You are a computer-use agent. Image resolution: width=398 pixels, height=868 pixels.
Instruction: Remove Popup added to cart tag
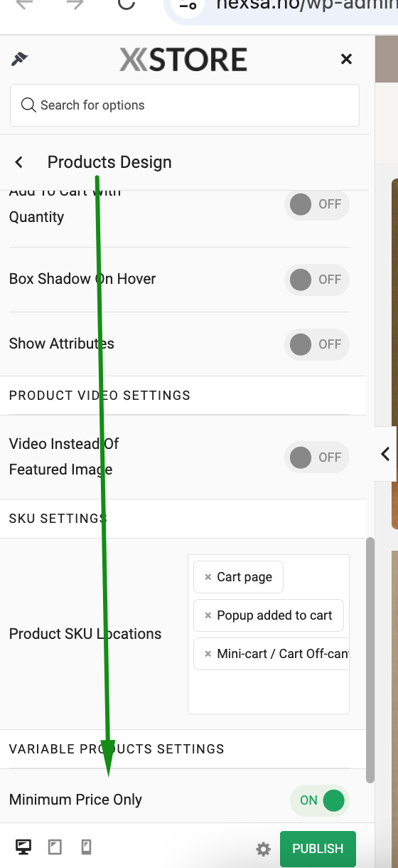tap(208, 615)
